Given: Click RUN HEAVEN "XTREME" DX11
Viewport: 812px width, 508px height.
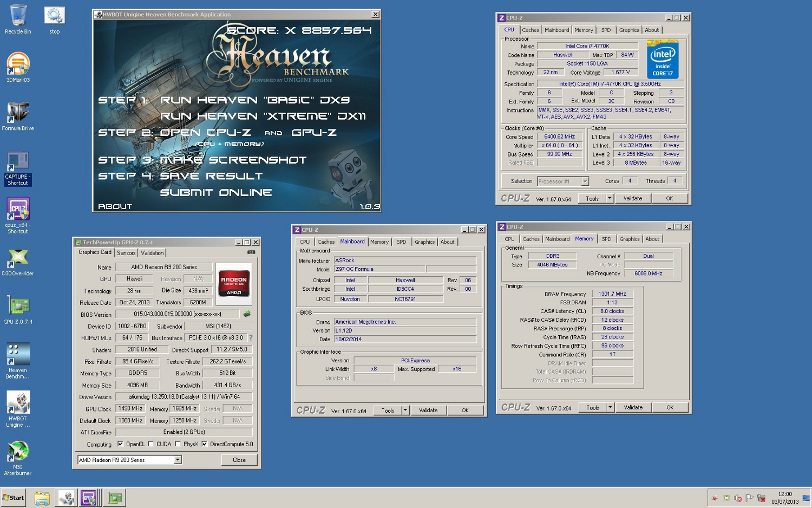Looking at the screenshot, I should point(263,116).
